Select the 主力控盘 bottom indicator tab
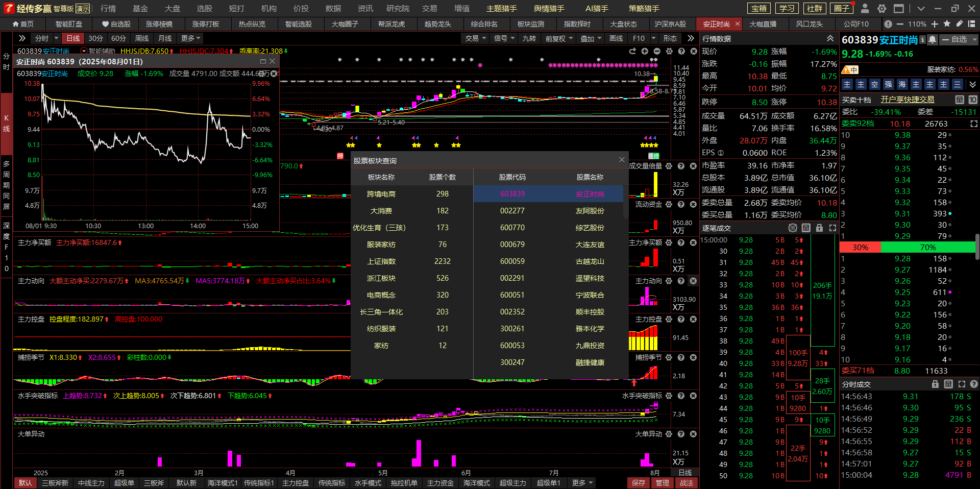Screen dimensions: 980x489 [x=296, y=483]
